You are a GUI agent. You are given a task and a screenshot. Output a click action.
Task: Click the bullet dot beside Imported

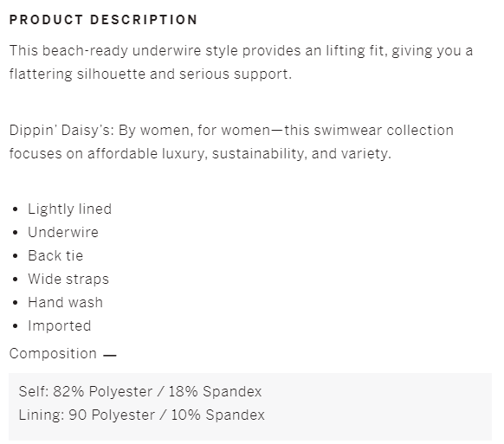click(15, 326)
